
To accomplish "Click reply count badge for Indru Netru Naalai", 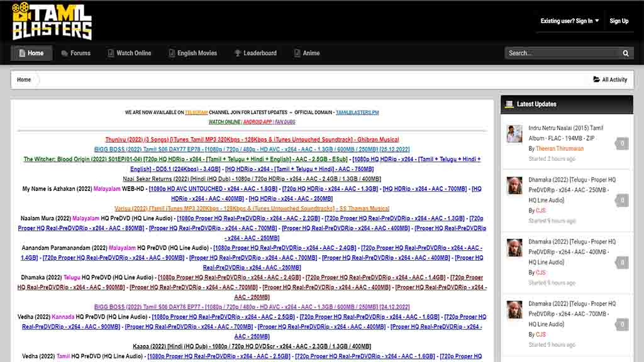I will (x=622, y=143).
